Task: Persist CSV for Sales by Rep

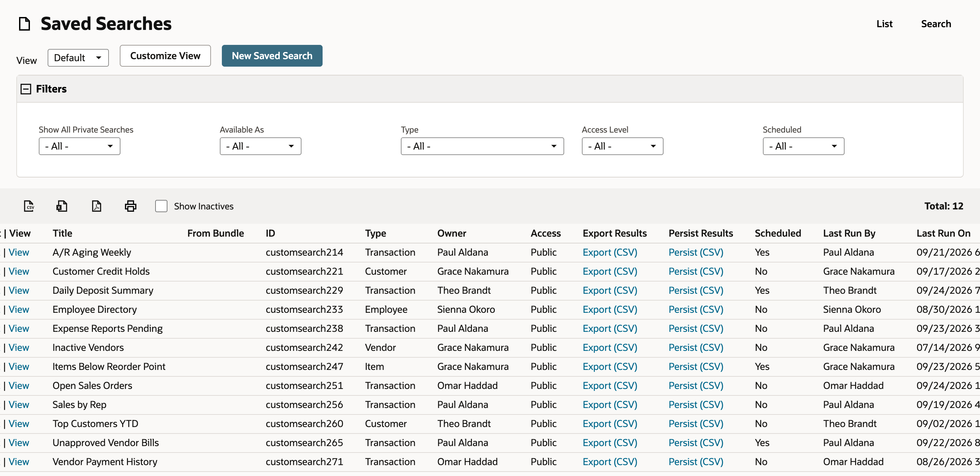Action: (x=696, y=405)
